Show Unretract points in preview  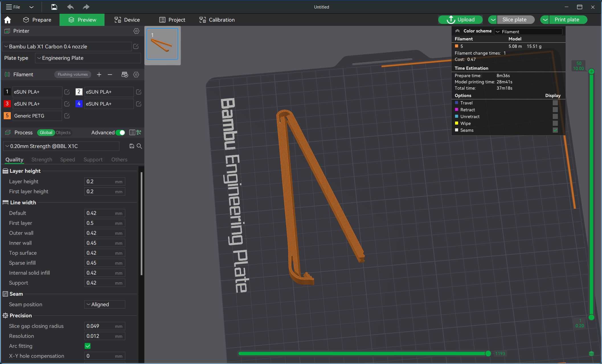click(x=555, y=116)
